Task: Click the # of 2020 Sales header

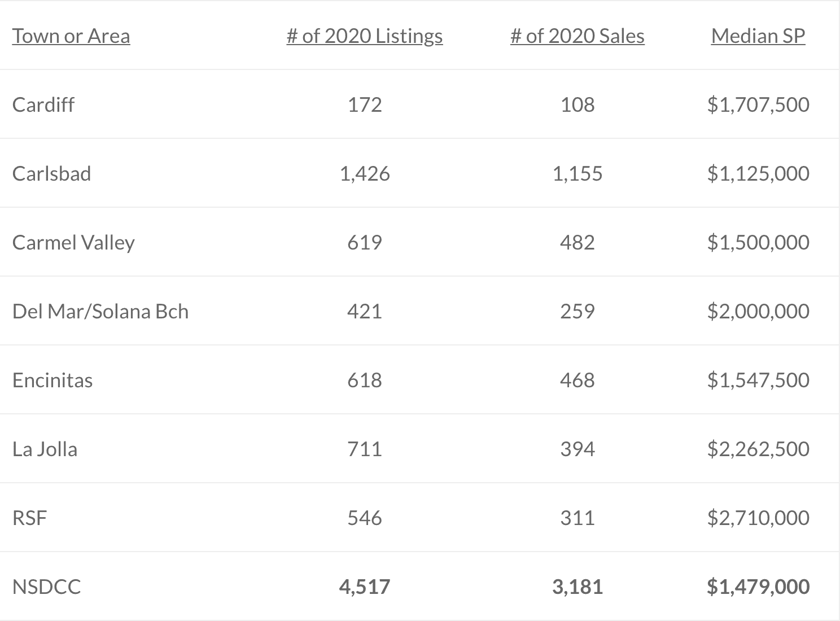Action: pos(577,36)
